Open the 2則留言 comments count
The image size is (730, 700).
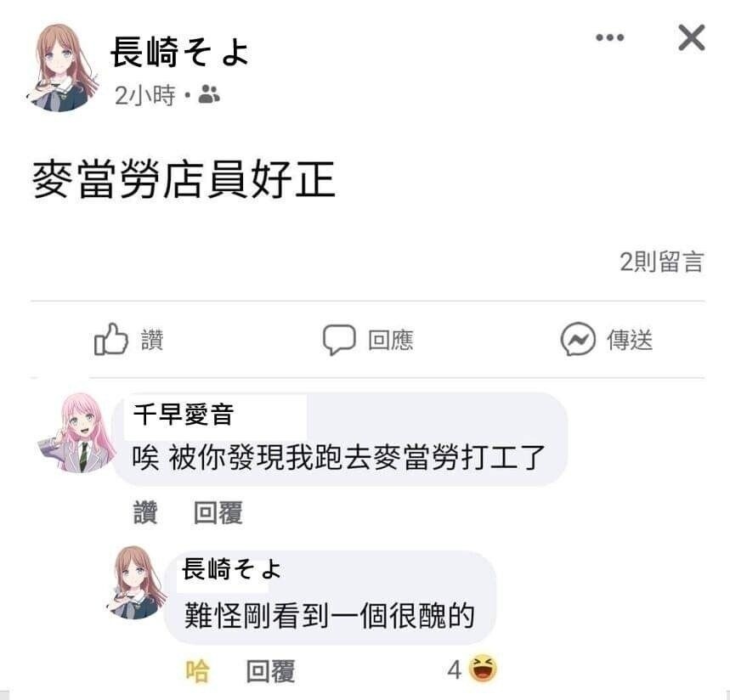click(661, 262)
